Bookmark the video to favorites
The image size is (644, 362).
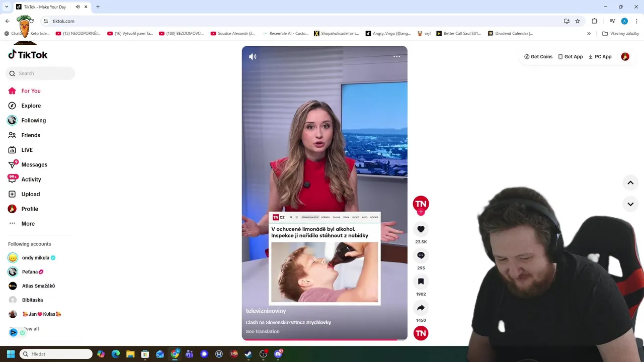tap(421, 282)
